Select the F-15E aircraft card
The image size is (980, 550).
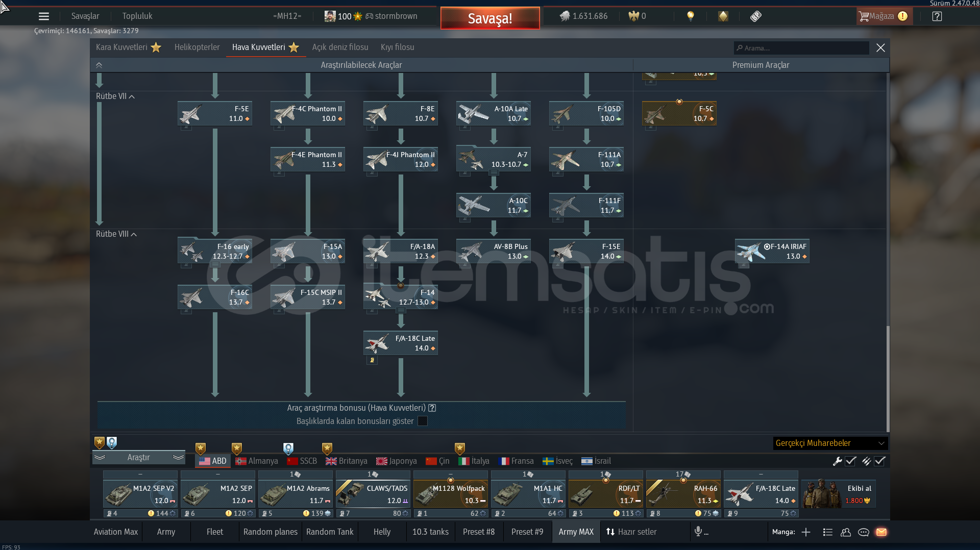(586, 252)
